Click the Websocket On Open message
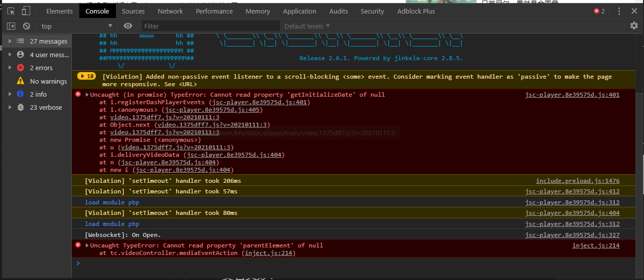 (123, 235)
